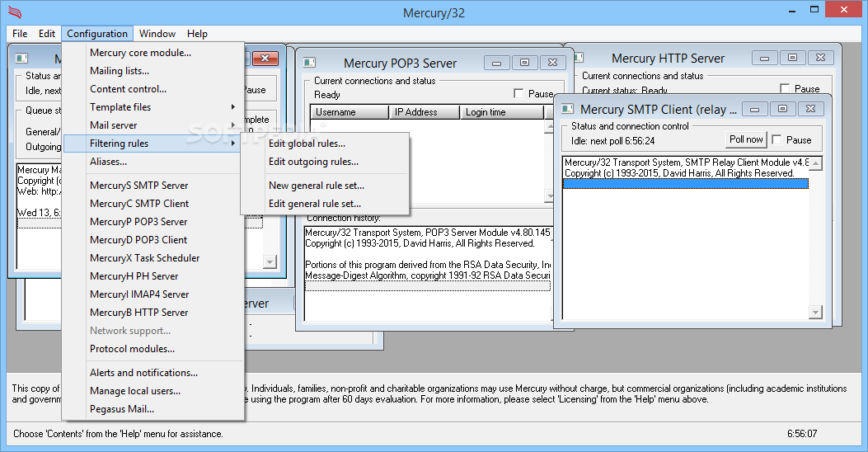Image resolution: width=868 pixels, height=452 pixels.
Task: Open MercuryH PH Server settings
Action: coord(152,275)
